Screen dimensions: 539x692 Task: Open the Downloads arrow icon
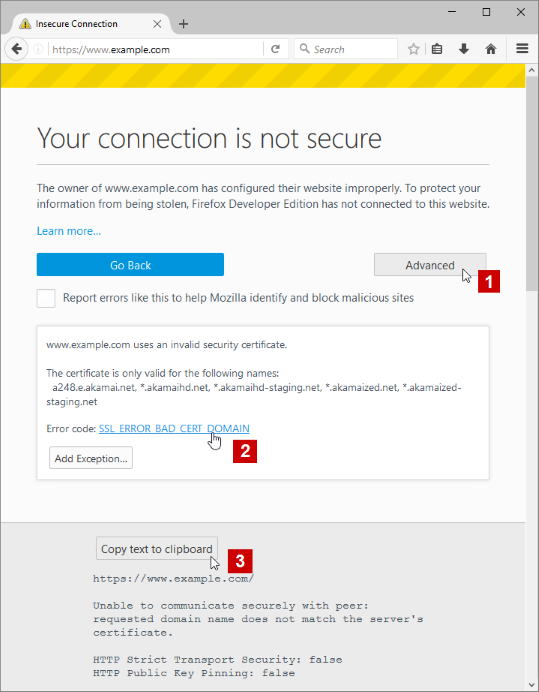[464, 49]
